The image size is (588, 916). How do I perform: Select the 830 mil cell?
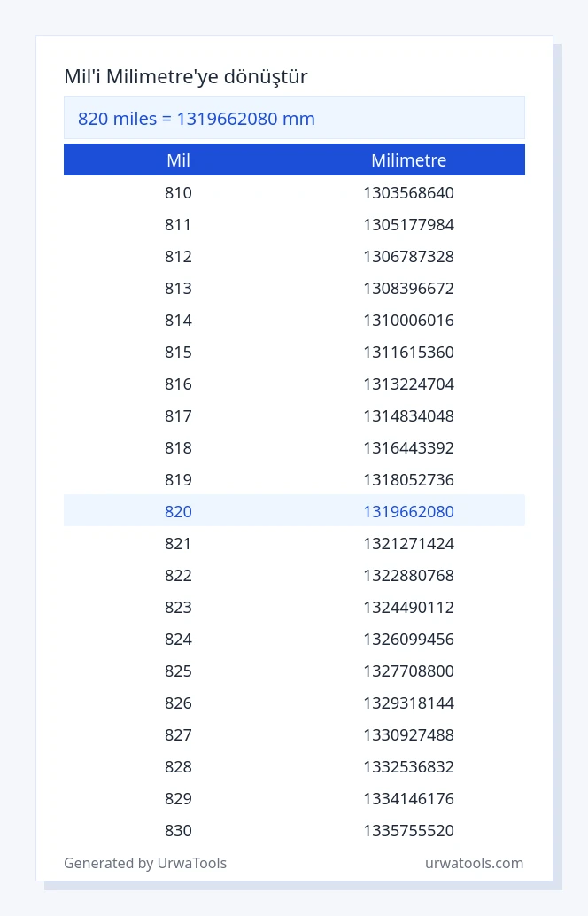(178, 830)
